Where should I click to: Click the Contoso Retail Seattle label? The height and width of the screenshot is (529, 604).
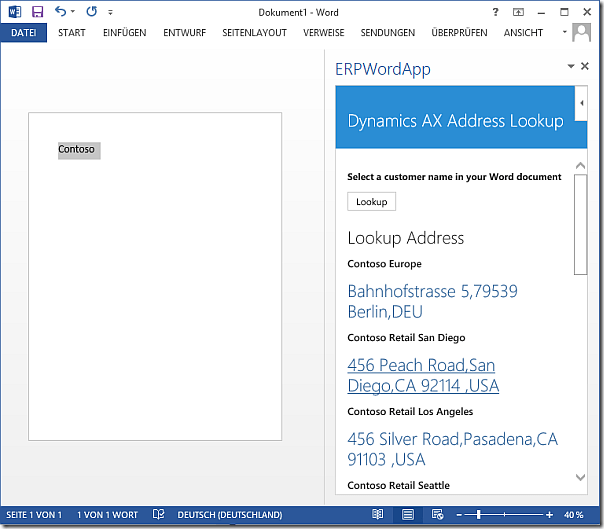[x=398, y=485]
